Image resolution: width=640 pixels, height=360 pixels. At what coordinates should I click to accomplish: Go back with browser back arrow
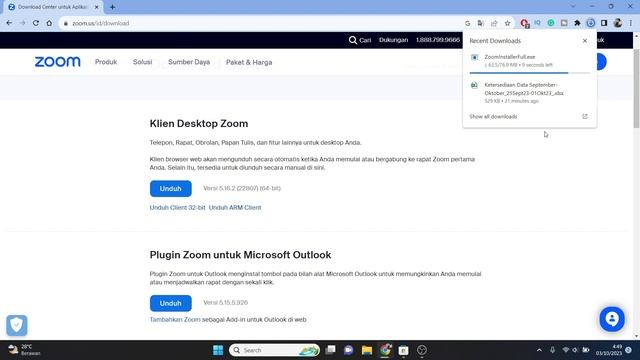point(9,23)
